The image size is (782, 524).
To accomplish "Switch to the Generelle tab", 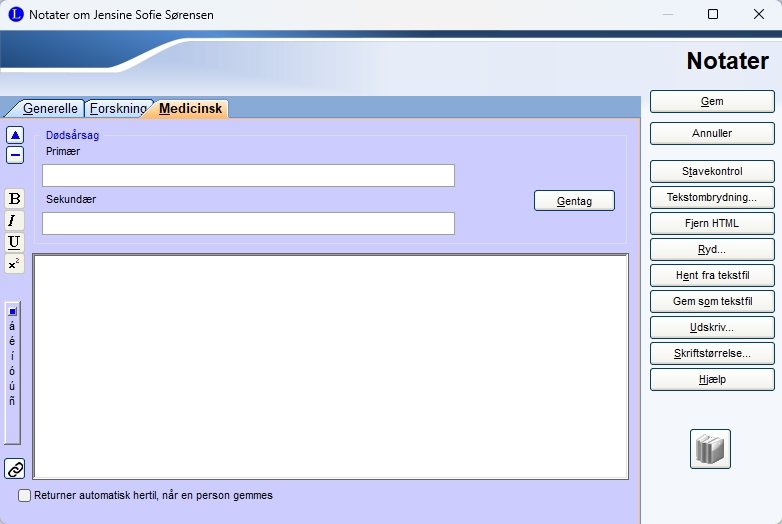I will point(49,108).
